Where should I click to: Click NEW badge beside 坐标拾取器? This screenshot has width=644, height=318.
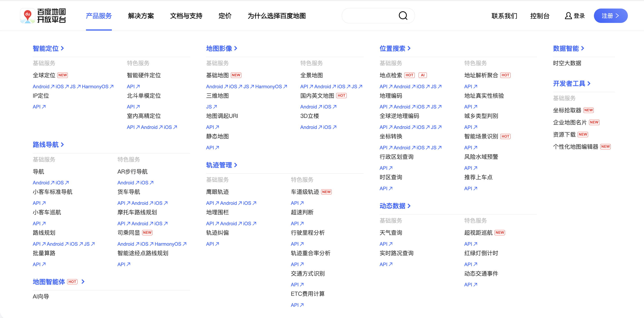[x=588, y=110]
